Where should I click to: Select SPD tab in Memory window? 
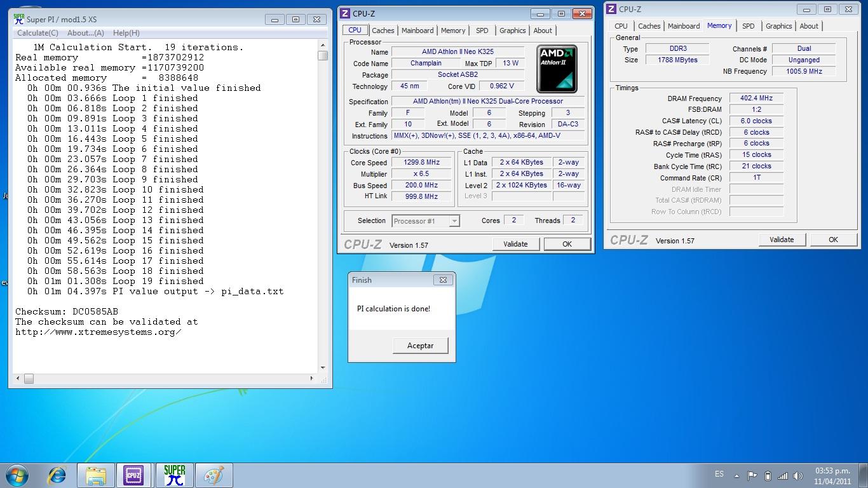(x=749, y=26)
